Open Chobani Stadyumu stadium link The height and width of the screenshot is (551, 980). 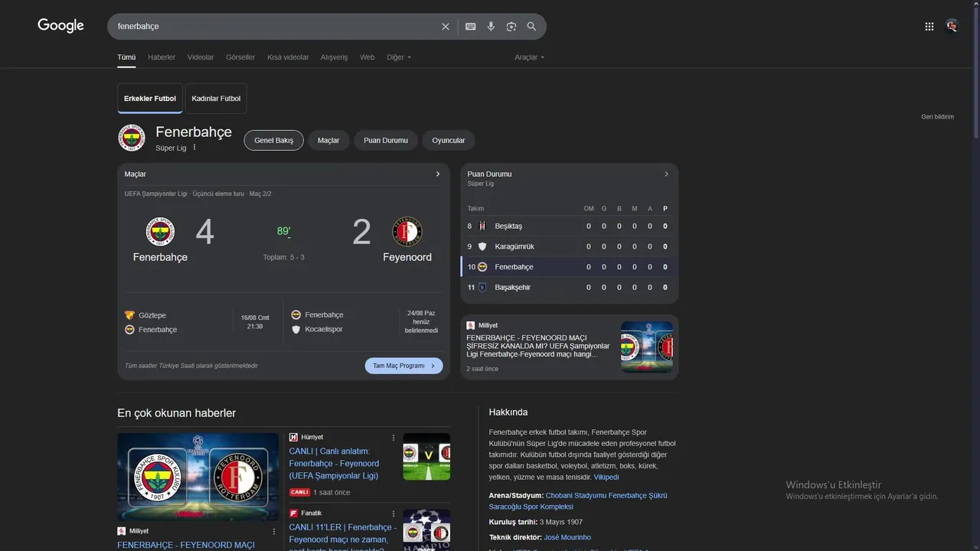[578, 501]
